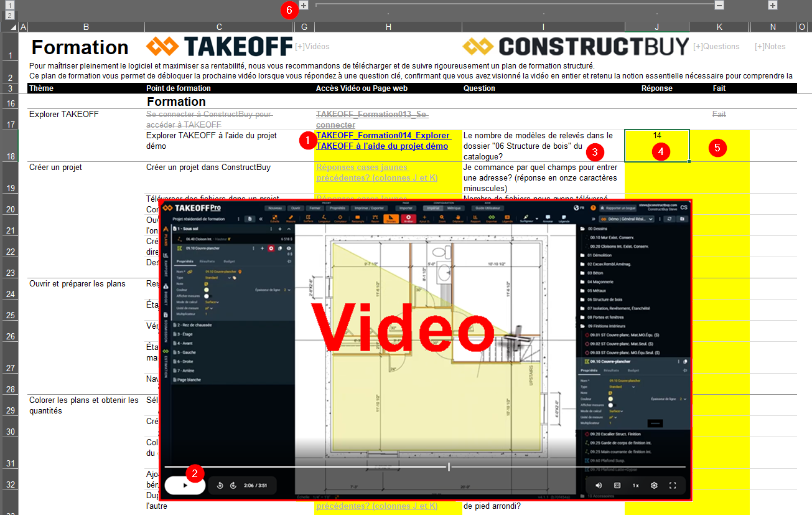Image resolution: width=812 pixels, height=515 pixels.
Task: Open the 1x playback speed menu
Action: (636, 485)
